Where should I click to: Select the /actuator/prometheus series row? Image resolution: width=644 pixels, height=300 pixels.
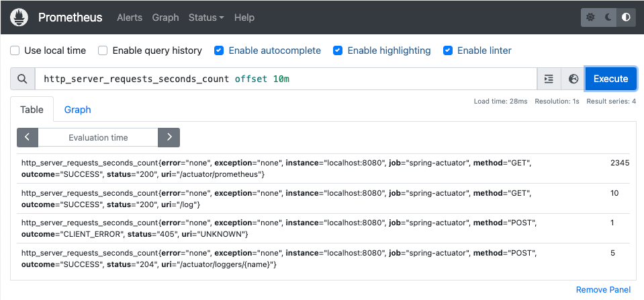pyautogui.click(x=323, y=169)
